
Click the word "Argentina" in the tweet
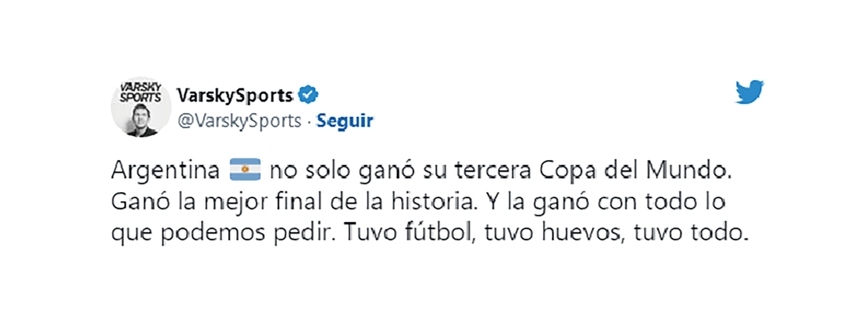tap(165, 171)
